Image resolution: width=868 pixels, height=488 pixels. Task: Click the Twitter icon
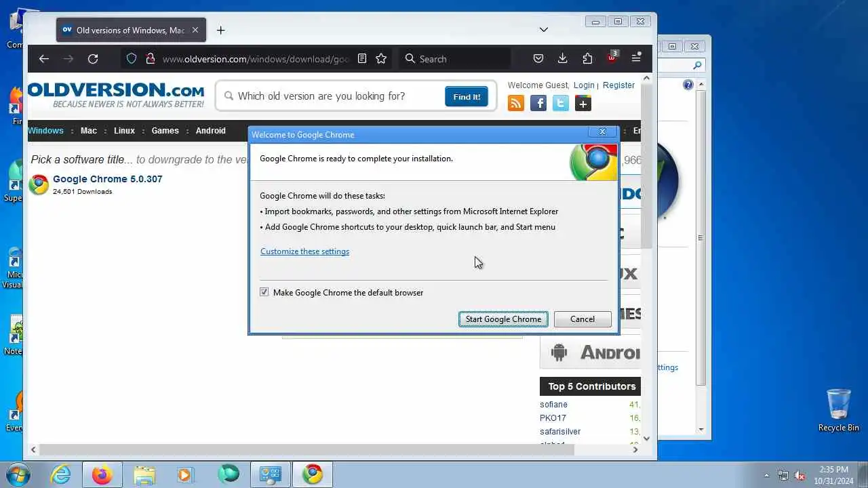561,103
